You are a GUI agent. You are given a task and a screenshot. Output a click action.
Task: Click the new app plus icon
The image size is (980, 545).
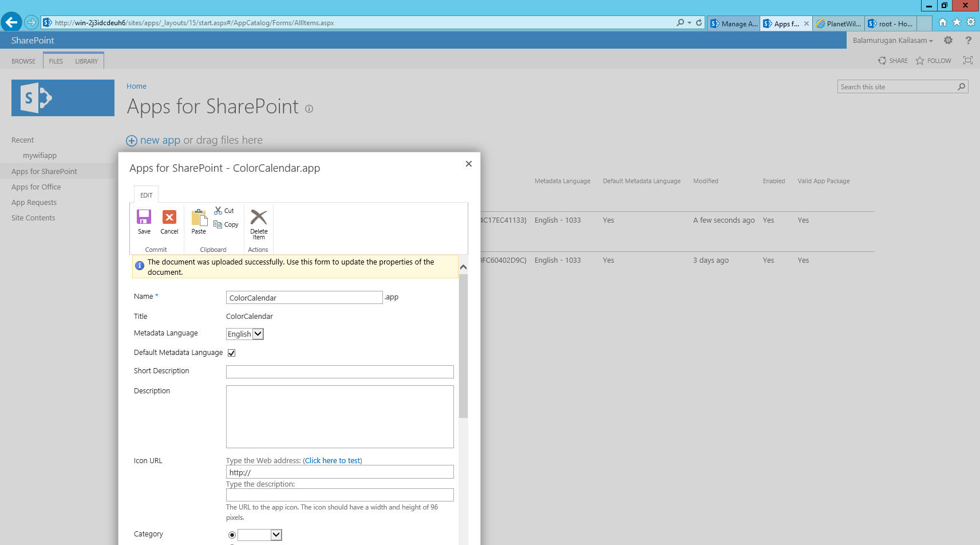[x=132, y=141]
